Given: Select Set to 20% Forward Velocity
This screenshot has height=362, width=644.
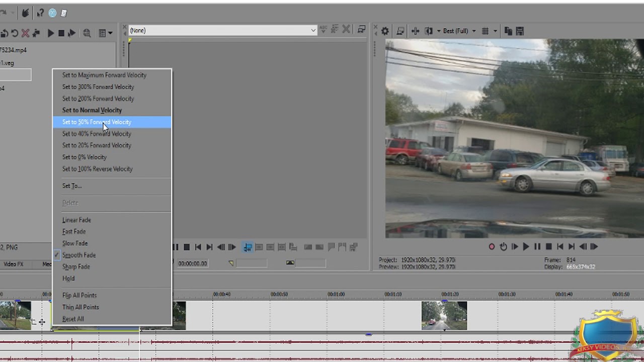Looking at the screenshot, I should [x=112, y=145].
